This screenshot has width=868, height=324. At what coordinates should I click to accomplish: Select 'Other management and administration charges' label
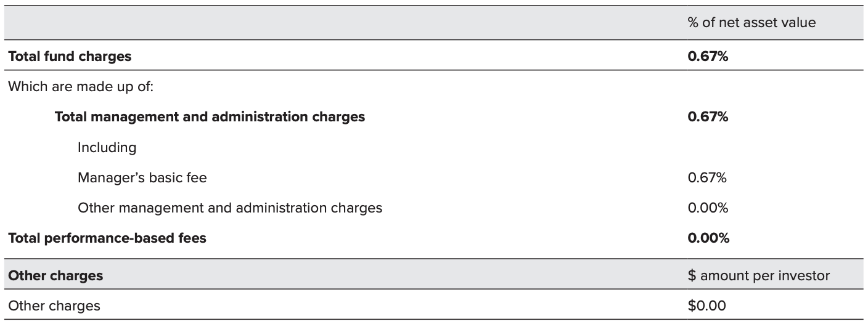(229, 208)
